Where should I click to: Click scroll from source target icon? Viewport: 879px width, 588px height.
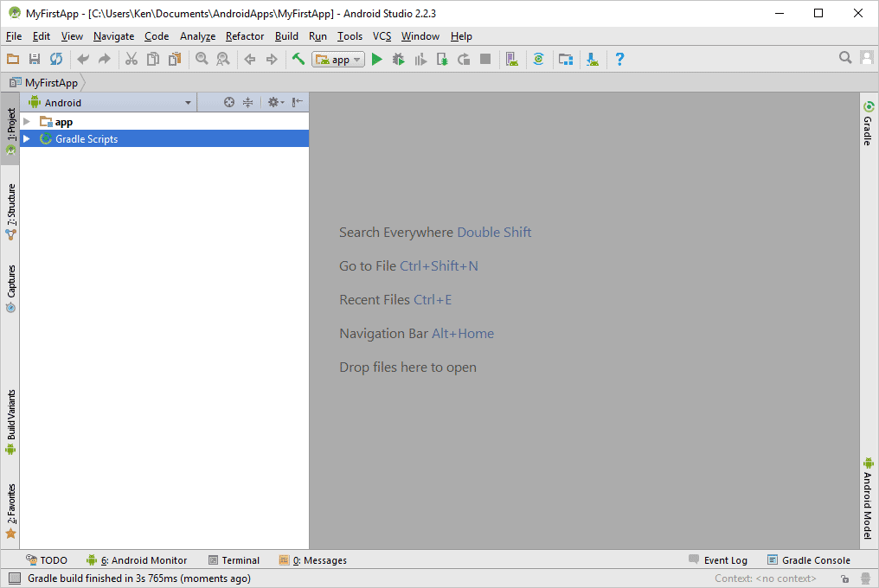pyautogui.click(x=229, y=102)
